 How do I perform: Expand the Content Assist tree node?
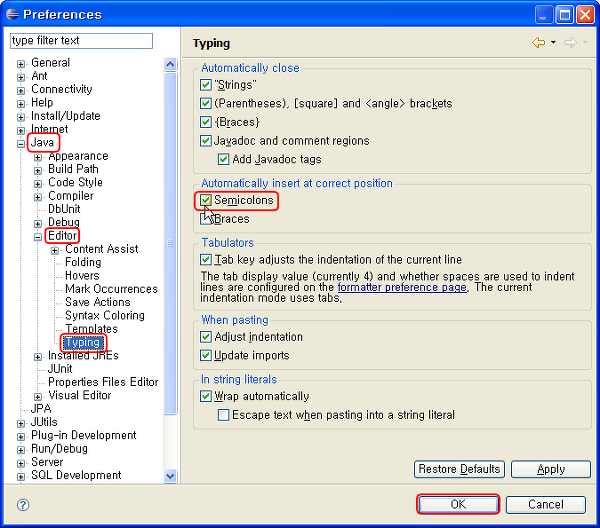[55, 251]
